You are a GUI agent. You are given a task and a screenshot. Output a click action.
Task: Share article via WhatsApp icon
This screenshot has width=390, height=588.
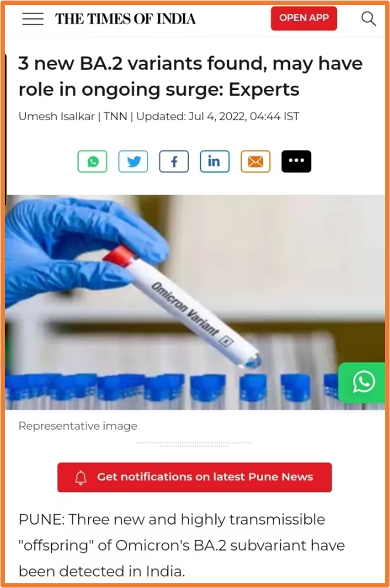click(92, 161)
